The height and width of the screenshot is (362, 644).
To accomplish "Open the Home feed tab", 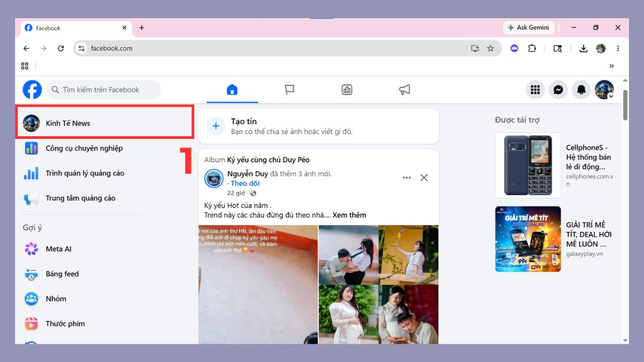I will (232, 90).
